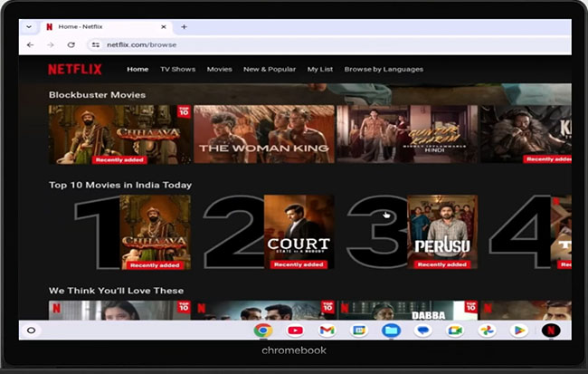Expand the tab search dropdown

[29, 27]
